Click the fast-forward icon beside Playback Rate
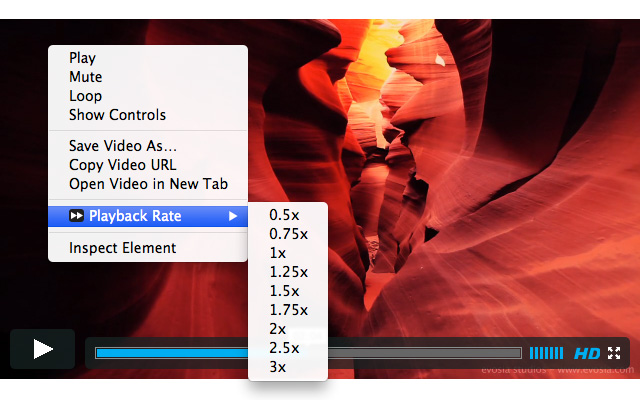The height and width of the screenshot is (400, 640). [x=76, y=216]
